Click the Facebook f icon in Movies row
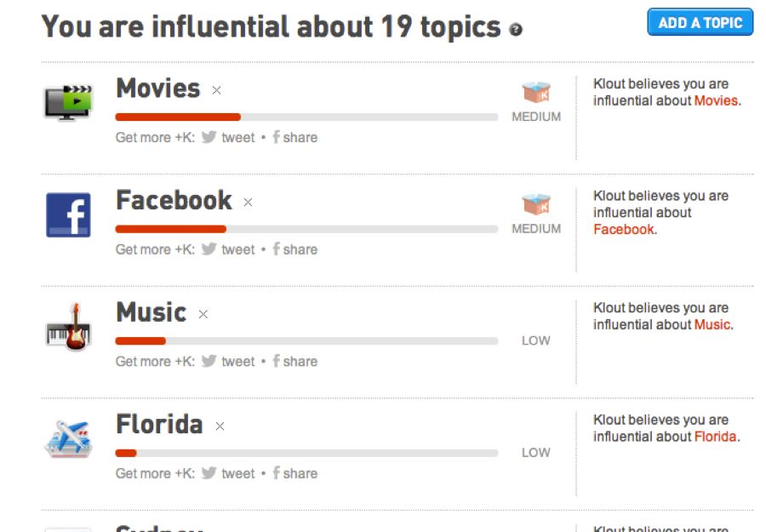The image size is (766, 532). (276, 137)
